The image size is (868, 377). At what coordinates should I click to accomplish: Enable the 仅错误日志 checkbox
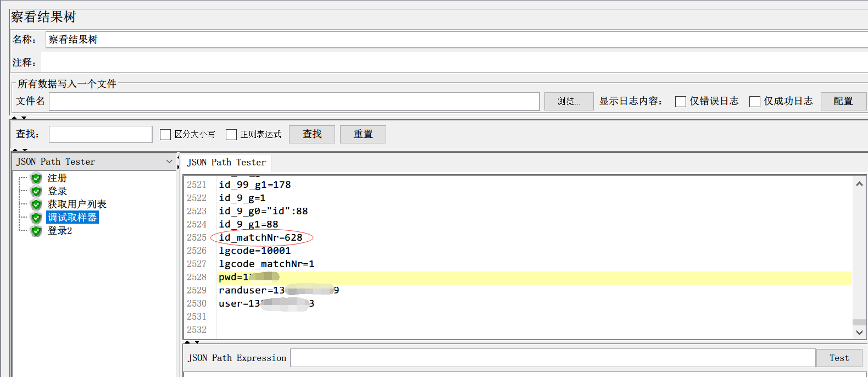[680, 102]
